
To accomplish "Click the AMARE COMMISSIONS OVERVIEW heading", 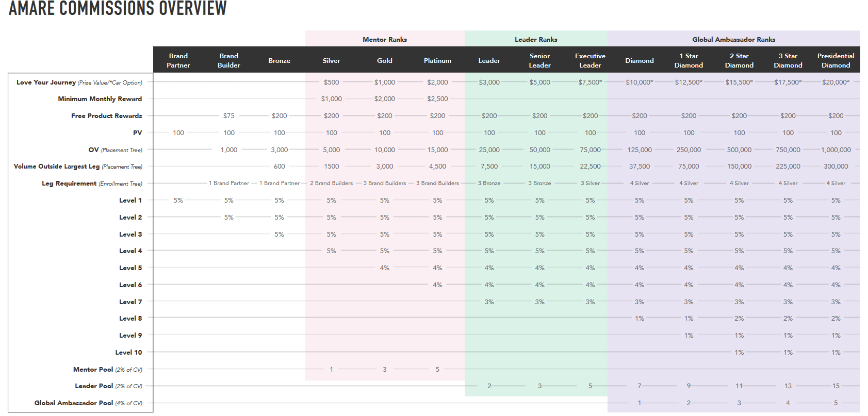I will pos(118,8).
